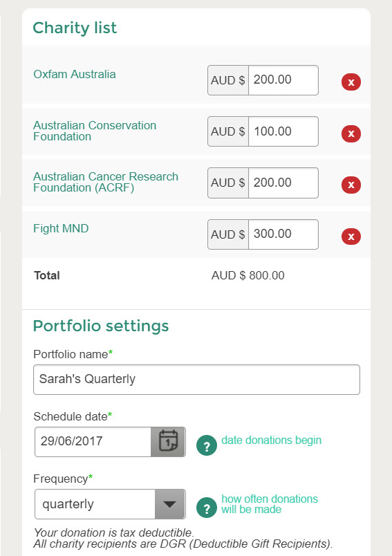Remove Australian Conservation Foundation with red x
The height and width of the screenshot is (556, 392).
351,133
